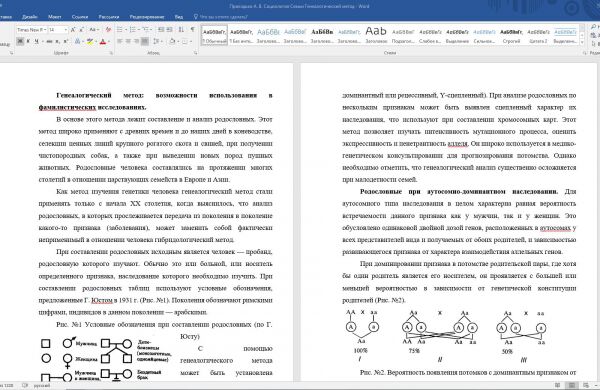Toggle strikethrough text formatting
This screenshot has height=390, width=600.
[x=49, y=41]
